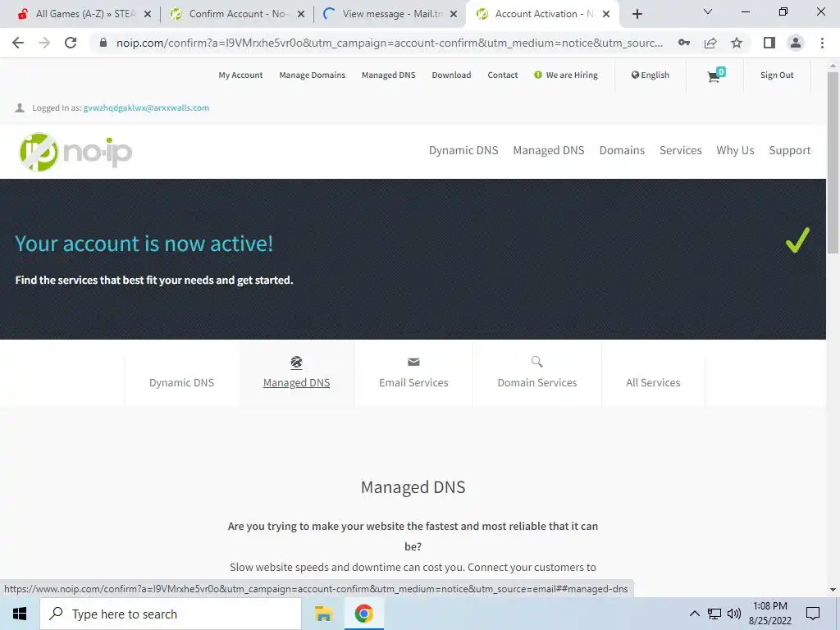Open Why Us main menu
This screenshot has height=630, width=840.
[x=735, y=151]
